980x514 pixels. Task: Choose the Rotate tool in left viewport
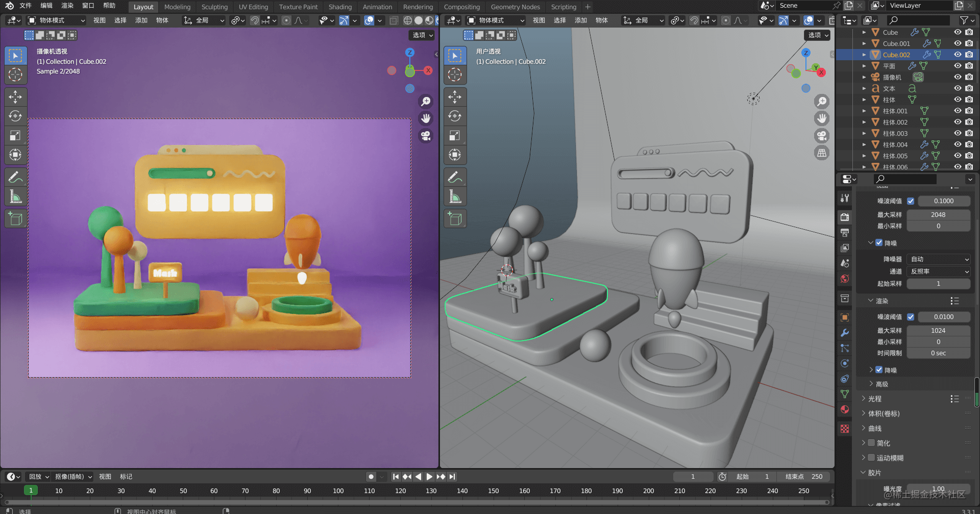coord(15,116)
